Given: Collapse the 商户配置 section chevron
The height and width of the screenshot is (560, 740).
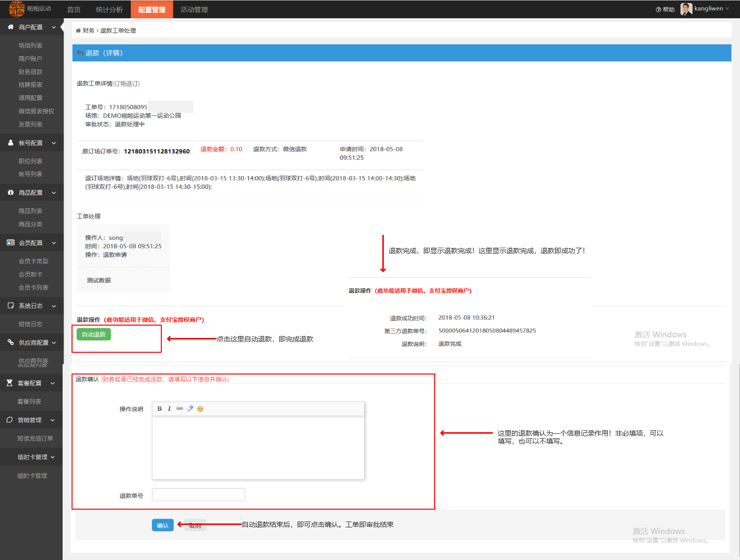Looking at the screenshot, I should pos(54,28).
